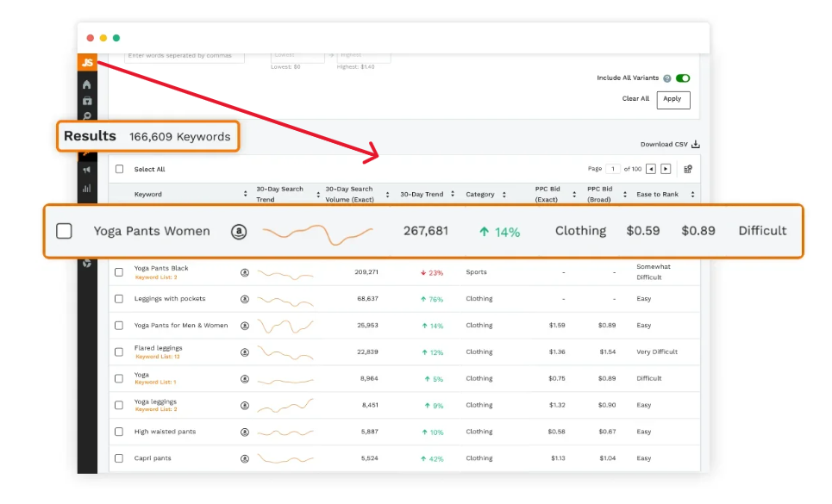Check the High waisted pants checkbox

click(x=119, y=432)
